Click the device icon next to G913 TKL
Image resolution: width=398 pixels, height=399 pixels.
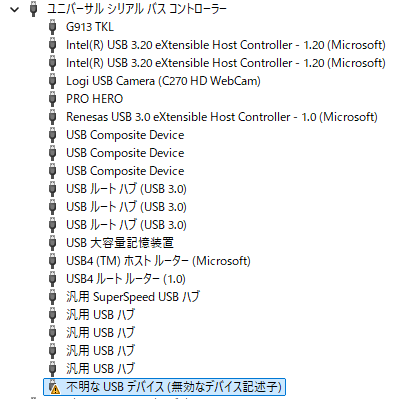(52, 27)
